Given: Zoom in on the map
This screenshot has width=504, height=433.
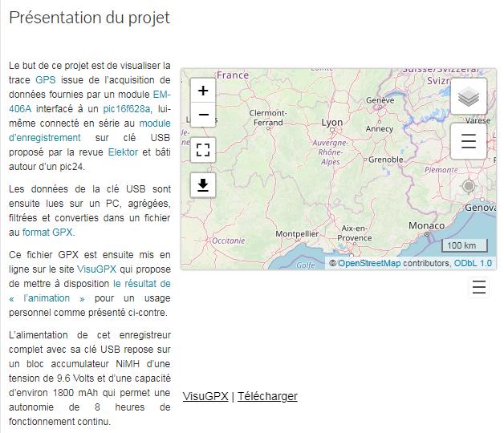Looking at the screenshot, I should tap(203, 91).
